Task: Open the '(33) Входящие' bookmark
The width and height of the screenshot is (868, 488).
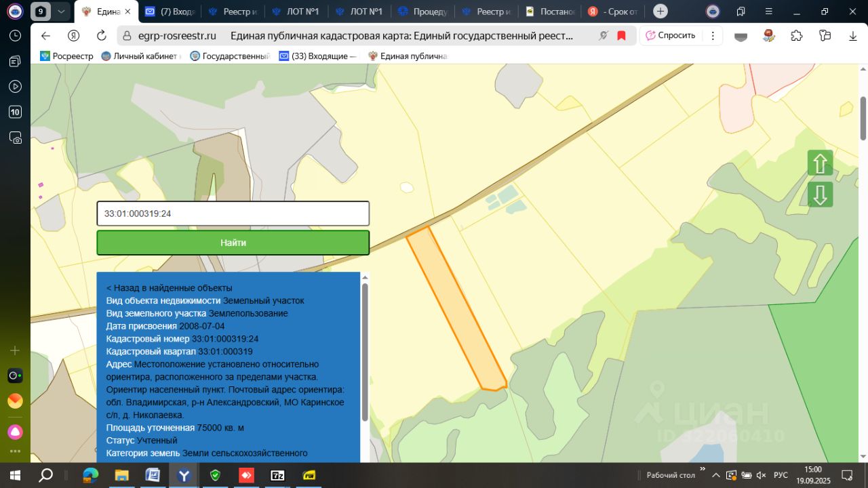Action: pos(317,56)
